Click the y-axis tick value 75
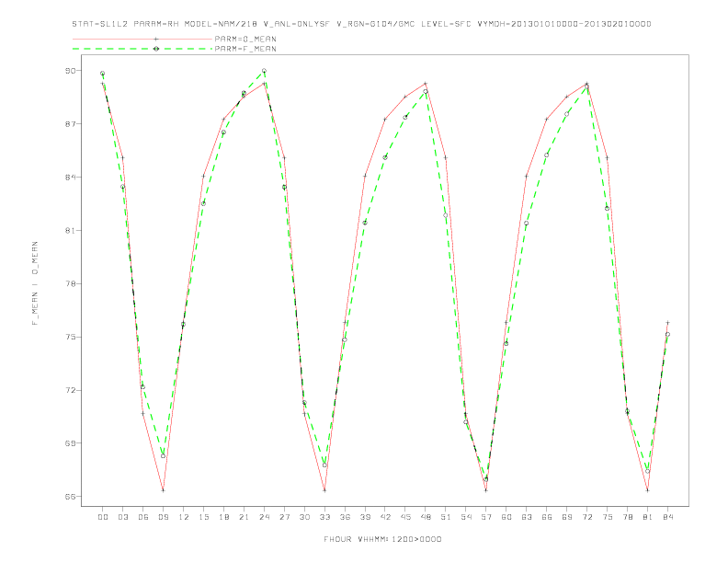 (x=71, y=337)
